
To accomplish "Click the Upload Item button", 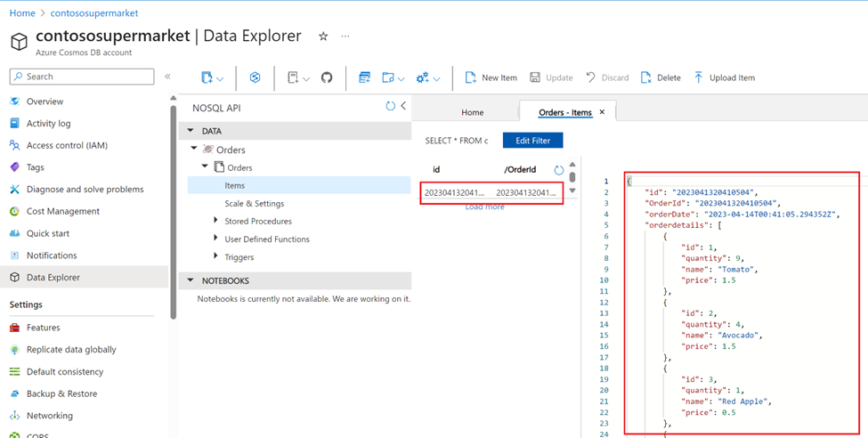I will click(724, 78).
